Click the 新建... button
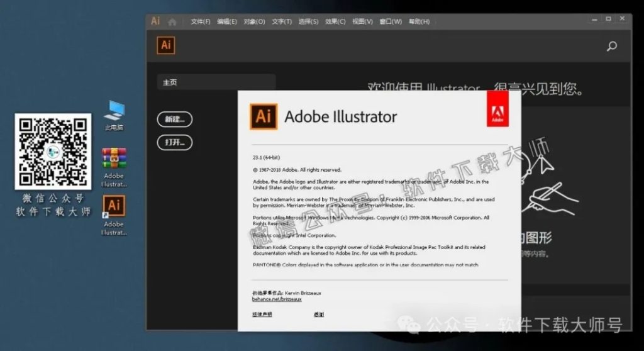The height and width of the screenshot is (351, 644). click(175, 119)
